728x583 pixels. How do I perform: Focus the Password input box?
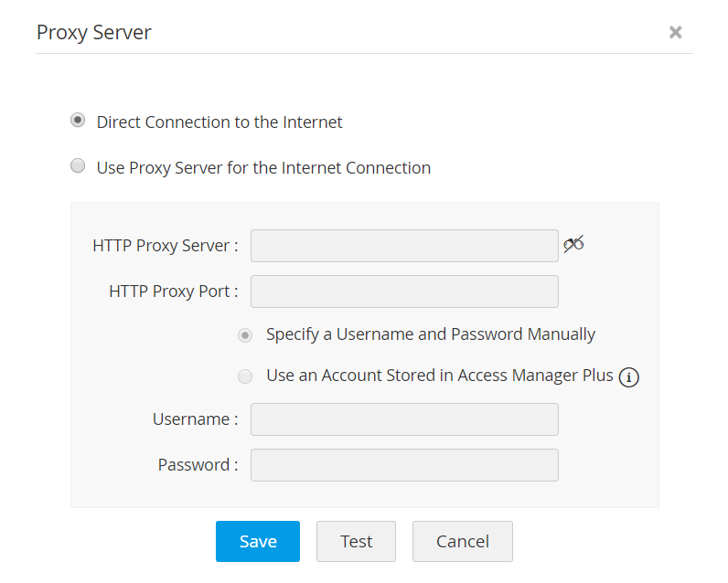pyautogui.click(x=404, y=465)
